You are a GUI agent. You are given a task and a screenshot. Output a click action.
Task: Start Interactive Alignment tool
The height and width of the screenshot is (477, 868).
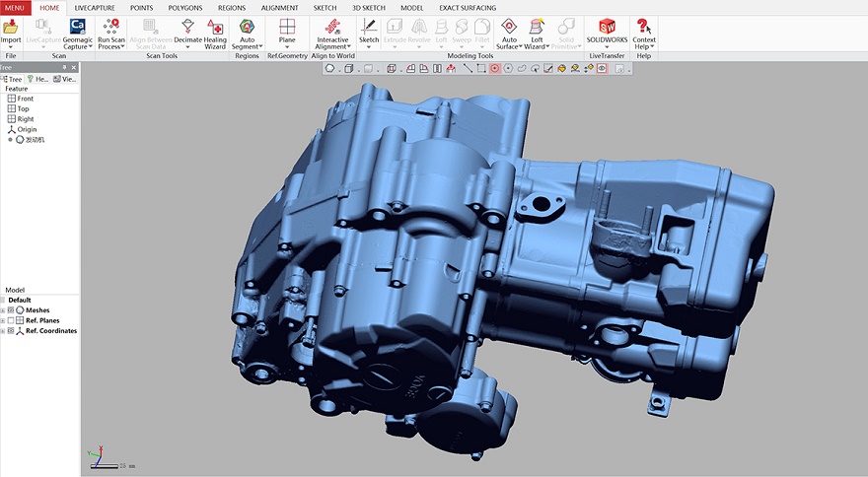tap(332, 28)
